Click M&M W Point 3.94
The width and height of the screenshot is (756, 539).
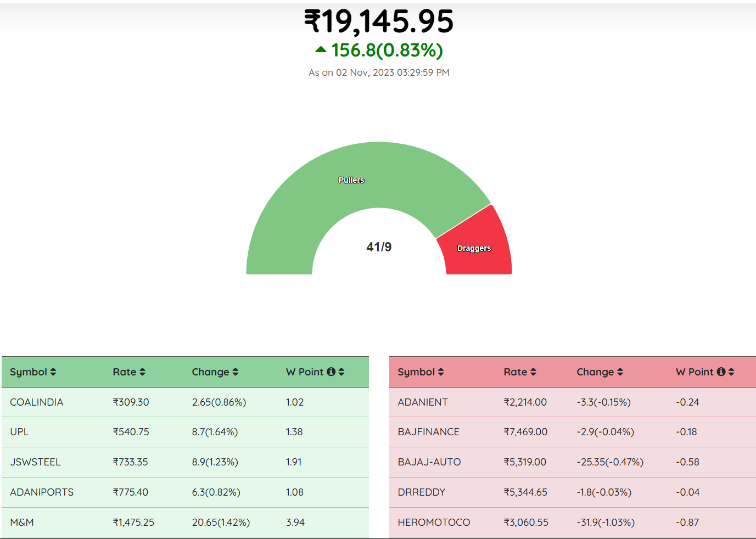coord(295,523)
